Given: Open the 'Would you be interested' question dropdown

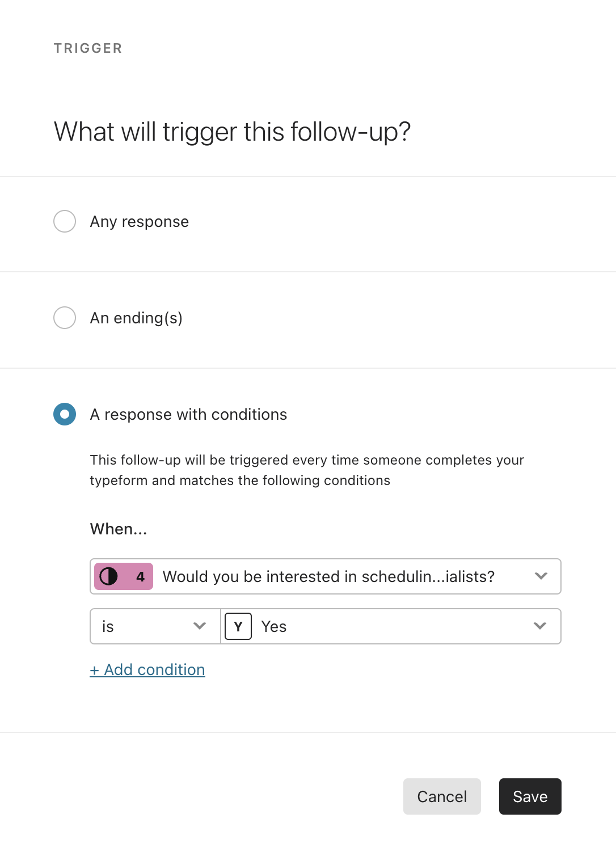Looking at the screenshot, I should pos(326,576).
